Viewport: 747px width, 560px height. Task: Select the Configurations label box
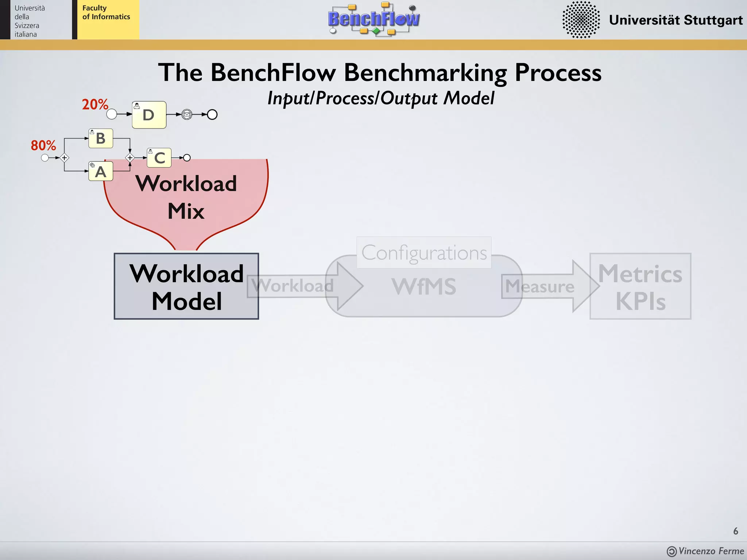click(424, 252)
